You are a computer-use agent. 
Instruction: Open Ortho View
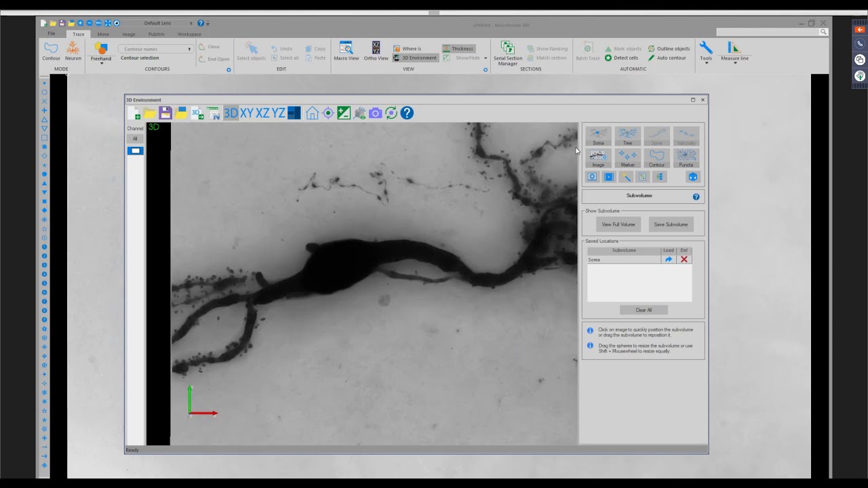(x=376, y=51)
